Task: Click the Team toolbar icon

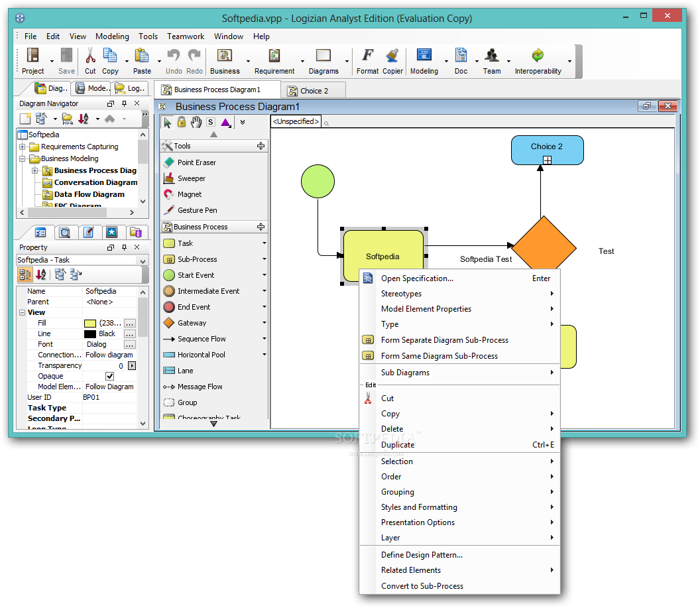Action: coord(492,55)
